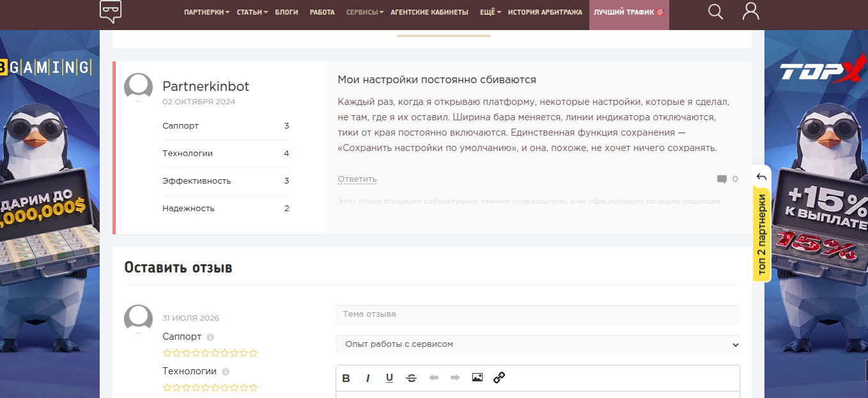Open История арбитража in the navigation
This screenshot has width=868, height=398.
[x=545, y=12]
